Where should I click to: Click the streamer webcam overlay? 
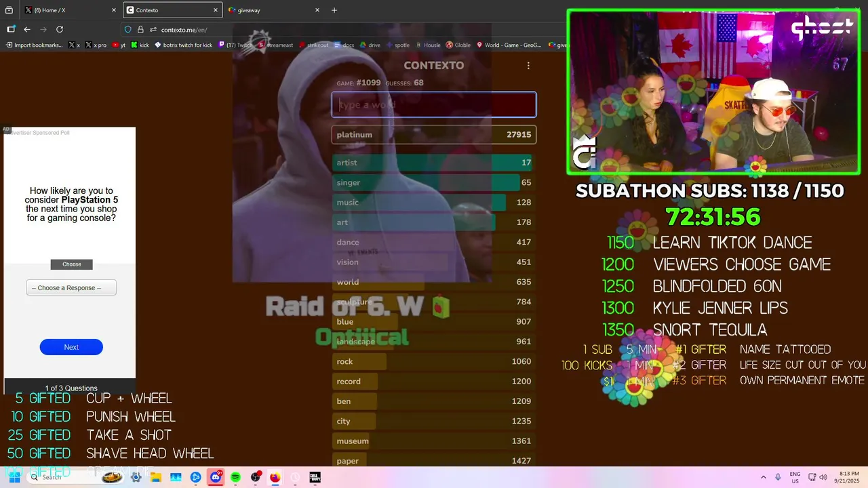[x=714, y=92]
